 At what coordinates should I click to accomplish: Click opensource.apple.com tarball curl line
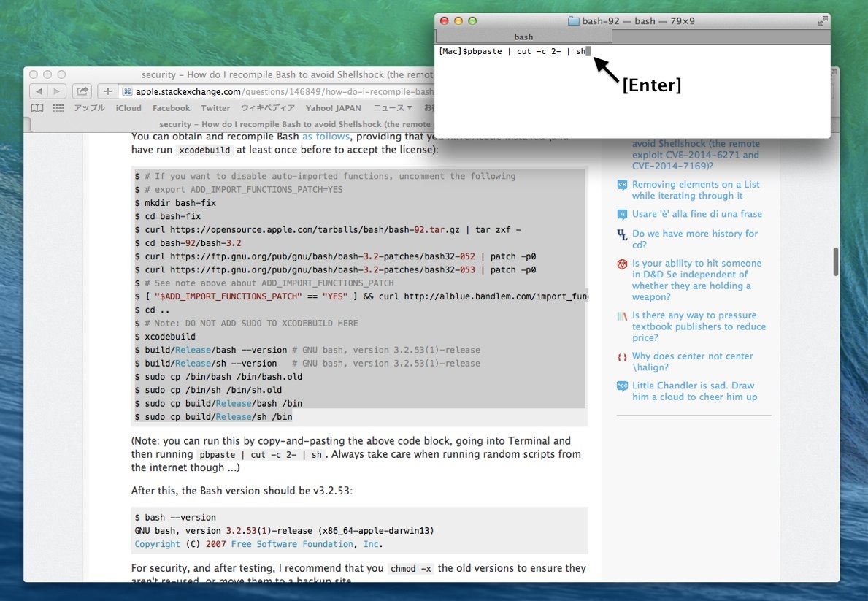pyautogui.click(x=328, y=229)
